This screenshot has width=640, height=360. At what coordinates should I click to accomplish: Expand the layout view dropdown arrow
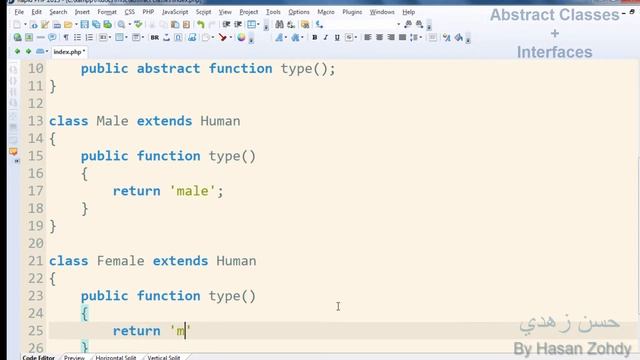click(258, 25)
